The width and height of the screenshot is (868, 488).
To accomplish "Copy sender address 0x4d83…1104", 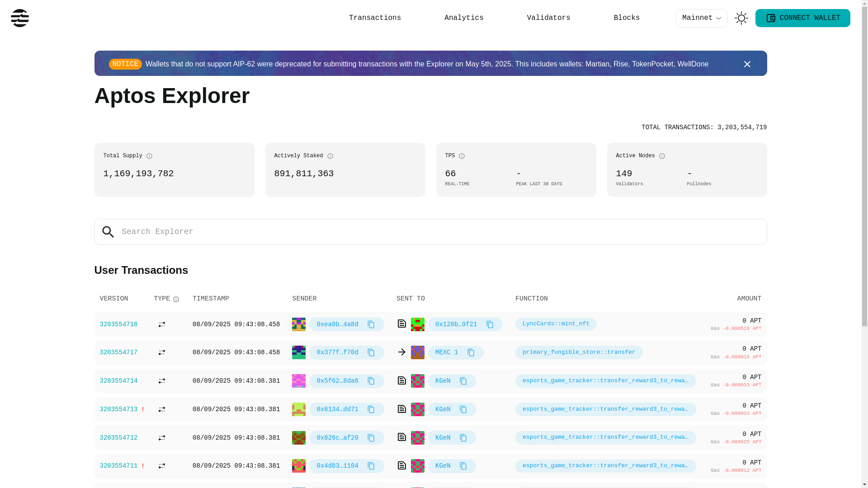I will pyautogui.click(x=371, y=466).
